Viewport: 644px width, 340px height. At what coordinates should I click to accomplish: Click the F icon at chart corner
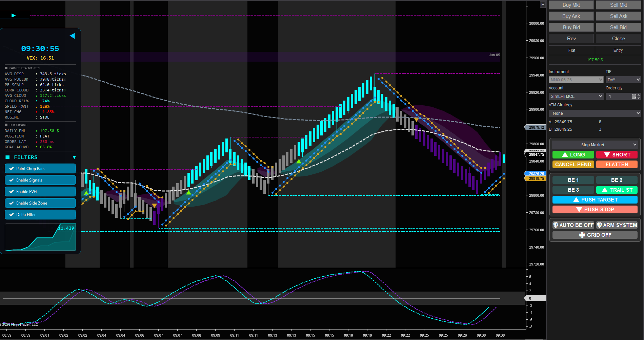(543, 5)
